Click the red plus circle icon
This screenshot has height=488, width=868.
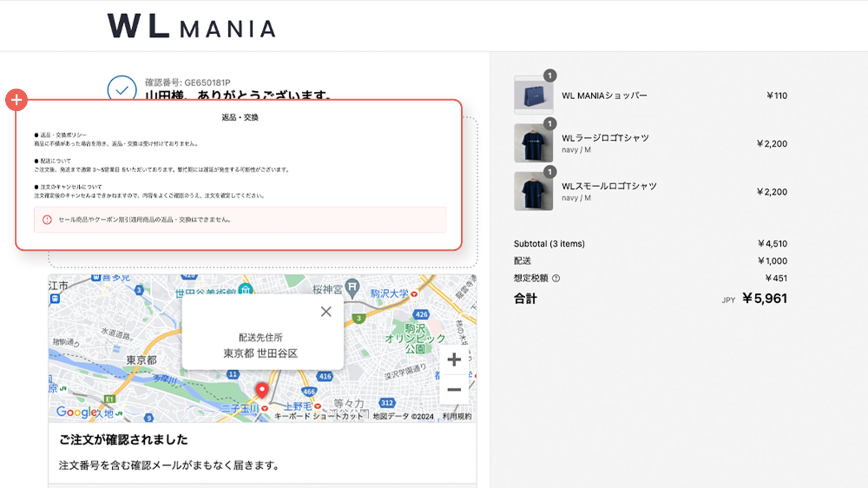pos(16,100)
